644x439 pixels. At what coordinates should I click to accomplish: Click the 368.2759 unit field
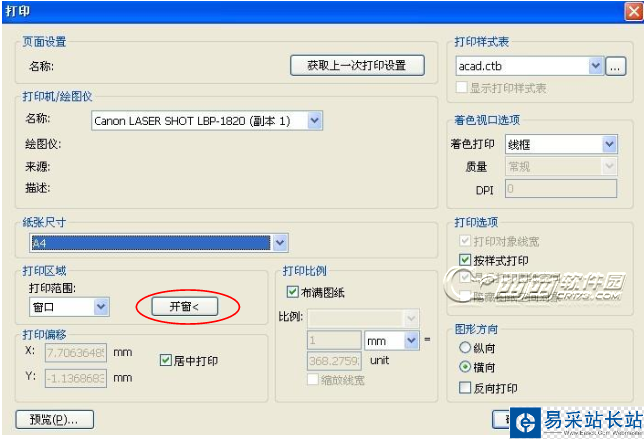pos(334,361)
